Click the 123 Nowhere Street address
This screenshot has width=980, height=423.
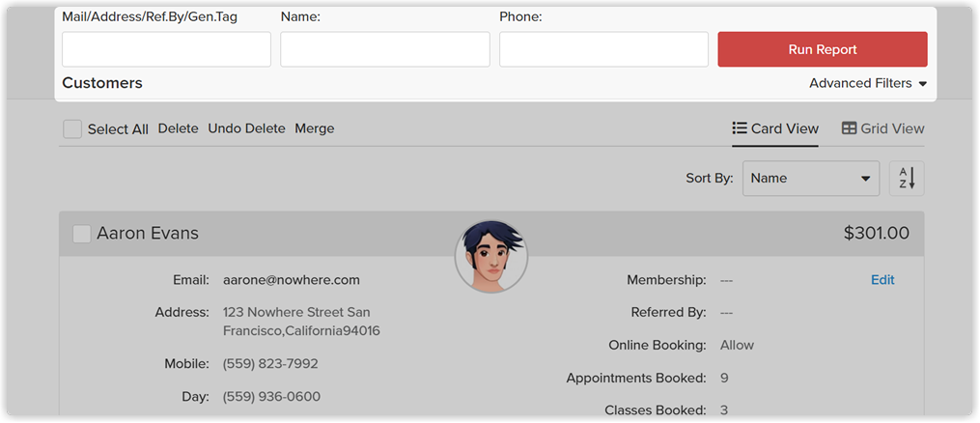[301, 322]
